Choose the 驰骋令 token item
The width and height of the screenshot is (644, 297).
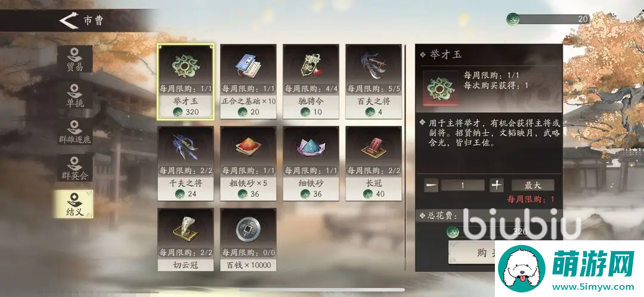tap(311, 81)
